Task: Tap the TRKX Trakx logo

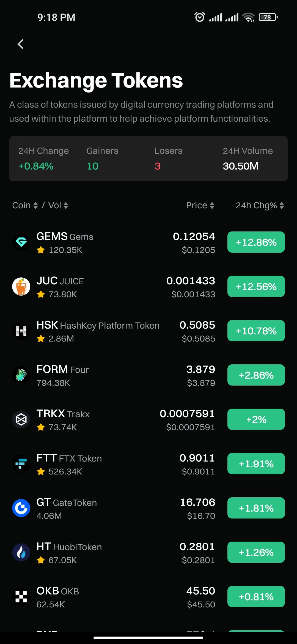Action: pyautogui.click(x=21, y=419)
